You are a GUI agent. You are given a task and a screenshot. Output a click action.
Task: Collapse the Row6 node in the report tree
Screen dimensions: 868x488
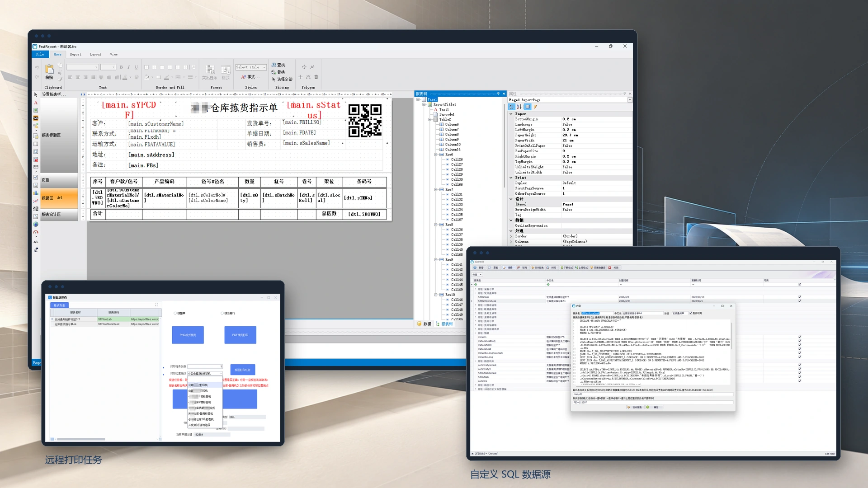click(x=436, y=155)
